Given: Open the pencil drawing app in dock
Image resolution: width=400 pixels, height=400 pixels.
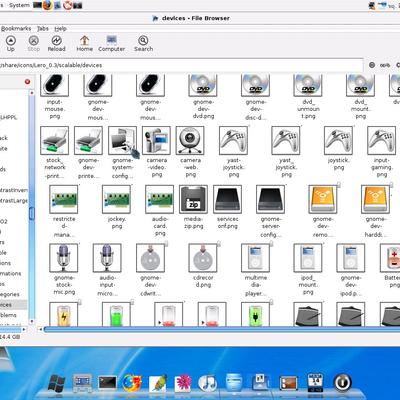Looking at the screenshot, I should tap(157, 383).
